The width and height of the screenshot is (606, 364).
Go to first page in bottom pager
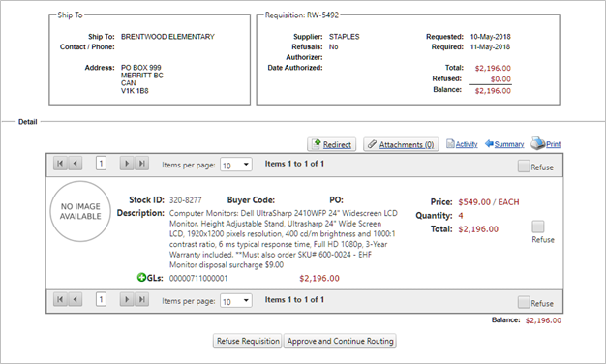tap(60, 299)
